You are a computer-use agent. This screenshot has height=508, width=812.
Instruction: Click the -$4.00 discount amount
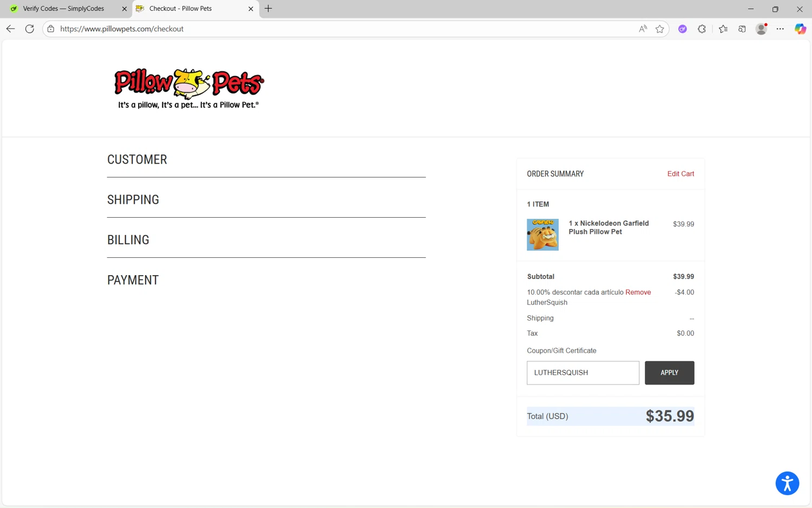click(684, 292)
